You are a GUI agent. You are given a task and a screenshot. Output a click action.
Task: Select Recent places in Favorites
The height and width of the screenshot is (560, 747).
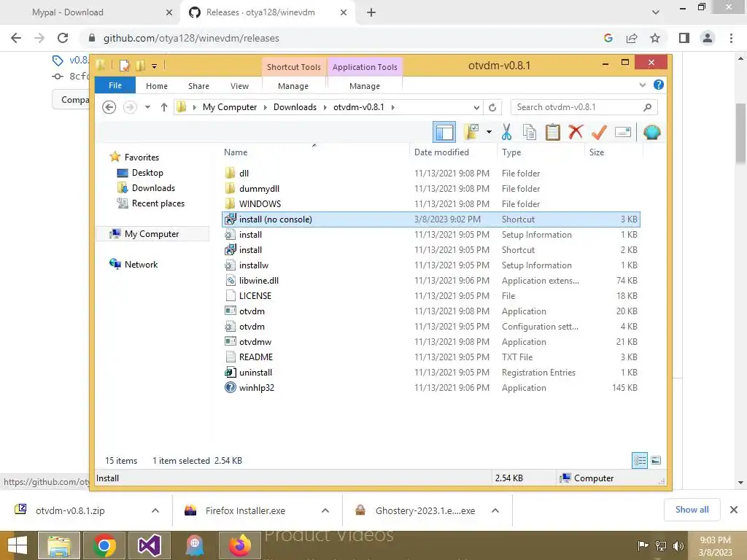tap(158, 203)
